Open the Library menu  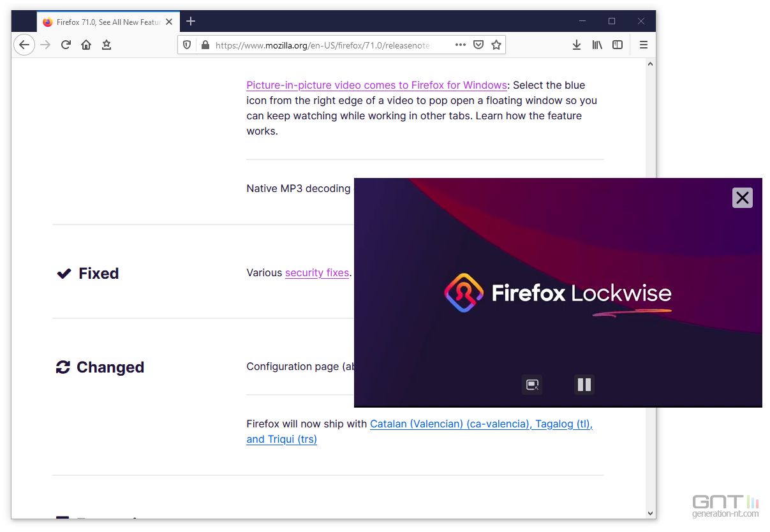click(x=597, y=45)
